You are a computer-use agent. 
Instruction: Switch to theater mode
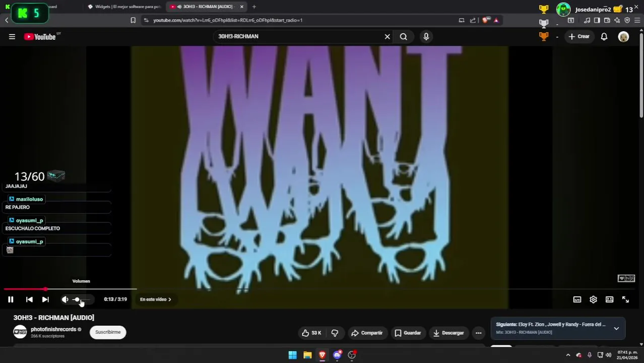(x=609, y=299)
